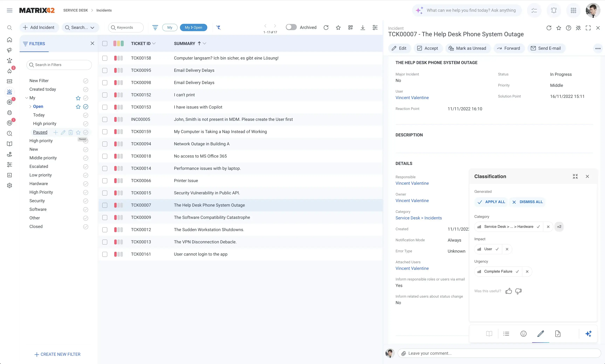Screen dimensions: 605x364
Task: Refresh the incident detail panel
Action: pyautogui.click(x=549, y=28)
